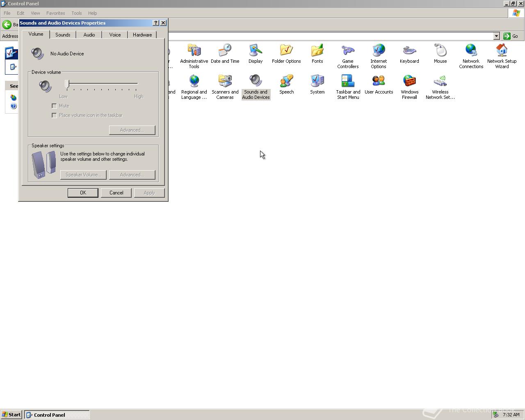525x420 pixels.
Task: Open Taskbar and Start Menu icon
Action: [348, 87]
